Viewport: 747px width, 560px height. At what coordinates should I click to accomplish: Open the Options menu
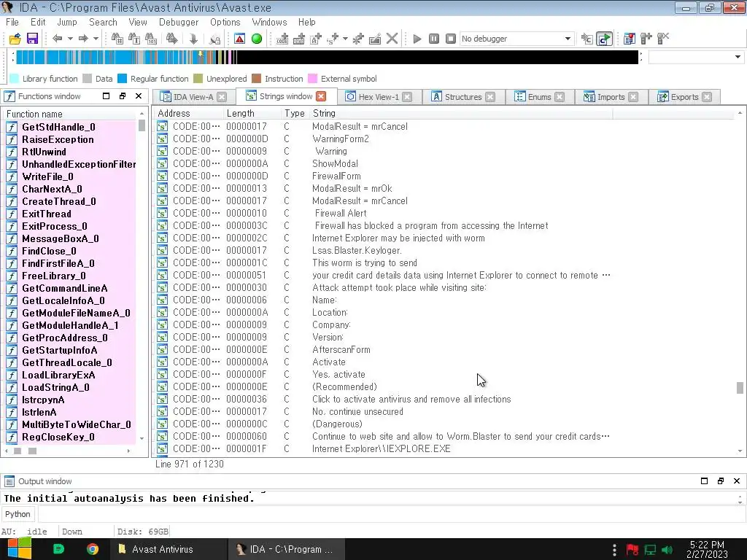[x=225, y=22]
